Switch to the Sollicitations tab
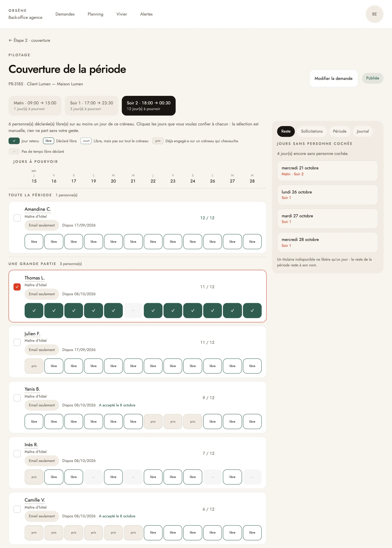The image size is (392, 548). point(312,131)
